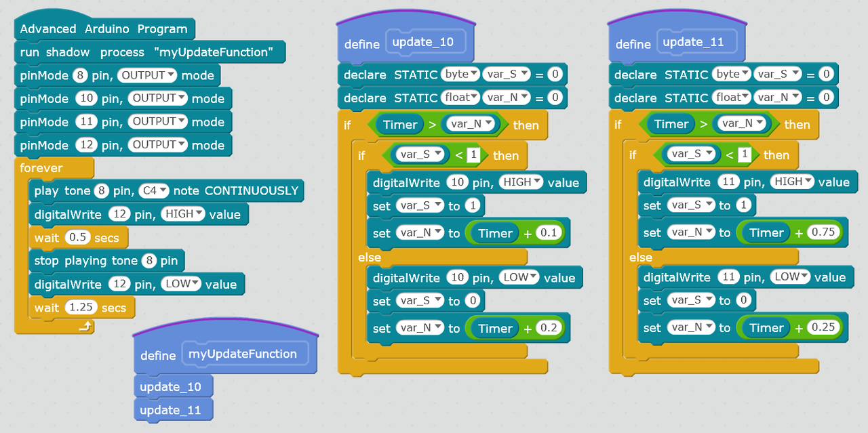The image size is (868, 433).
Task: Open HIGH value dropdown for digitalWrite pin 12
Action: click(182, 214)
